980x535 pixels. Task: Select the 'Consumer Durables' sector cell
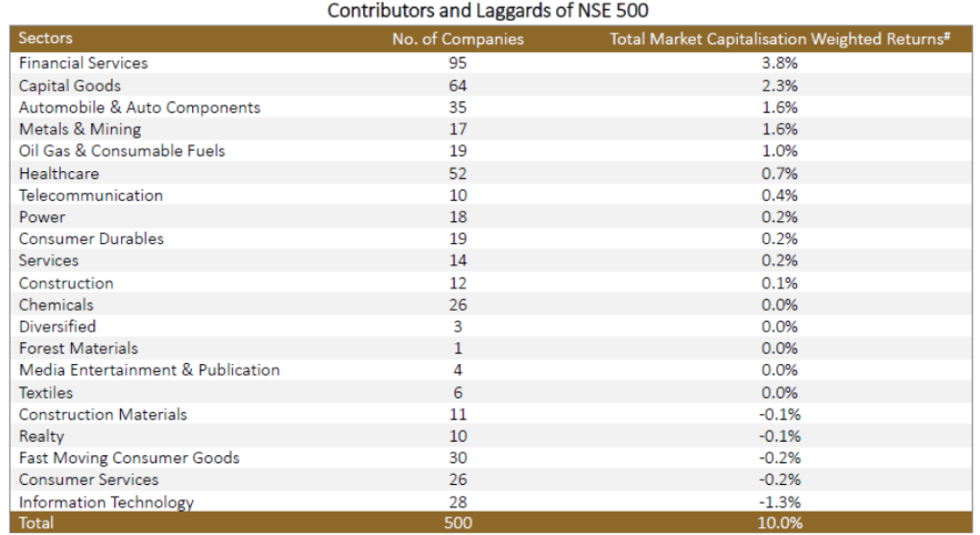tap(91, 238)
